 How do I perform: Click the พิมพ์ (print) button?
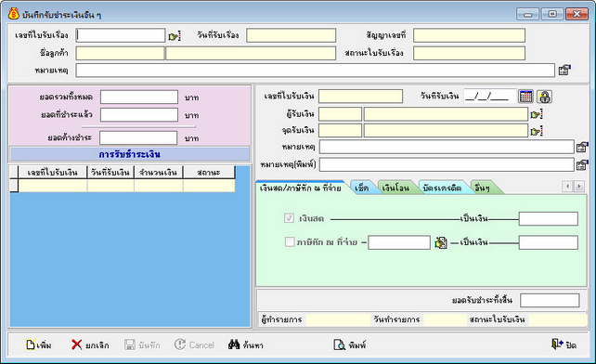350,345
